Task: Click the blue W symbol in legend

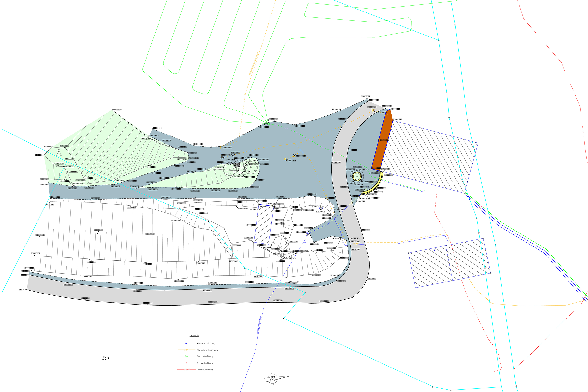Action: point(186,343)
